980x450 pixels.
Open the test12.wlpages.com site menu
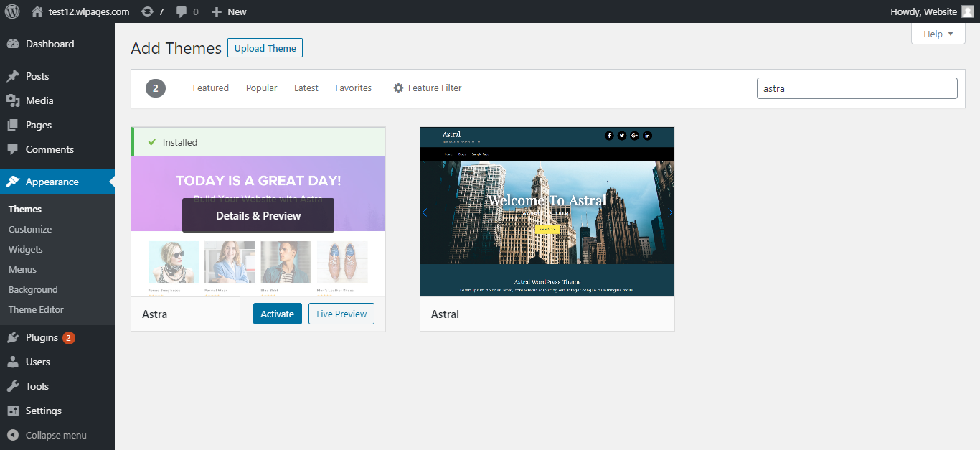[x=89, y=11]
